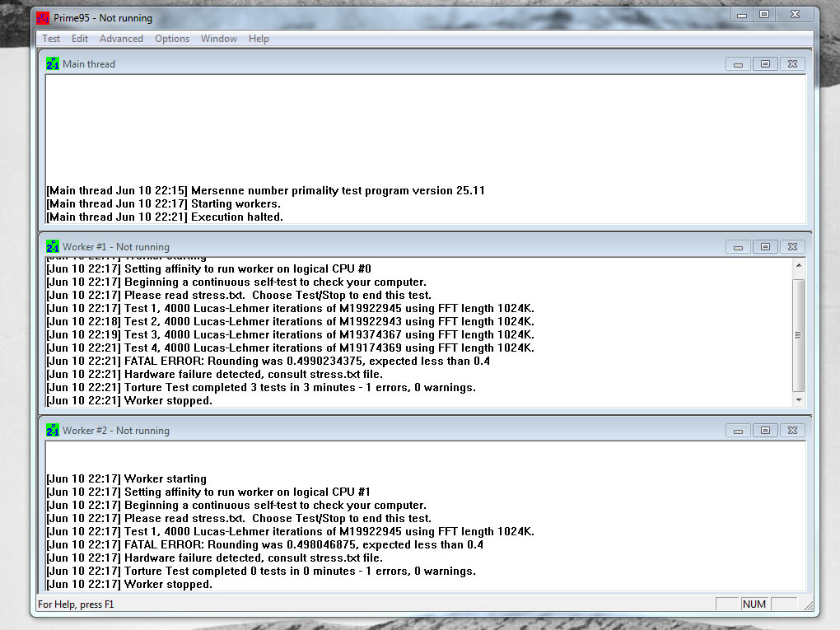840x630 pixels.
Task: Click Worker #1 'Worker stopped.' line
Action: pyautogui.click(x=129, y=401)
